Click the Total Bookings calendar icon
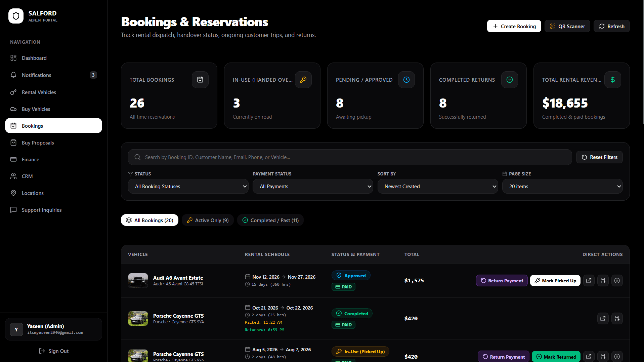The width and height of the screenshot is (644, 362). 200,80
